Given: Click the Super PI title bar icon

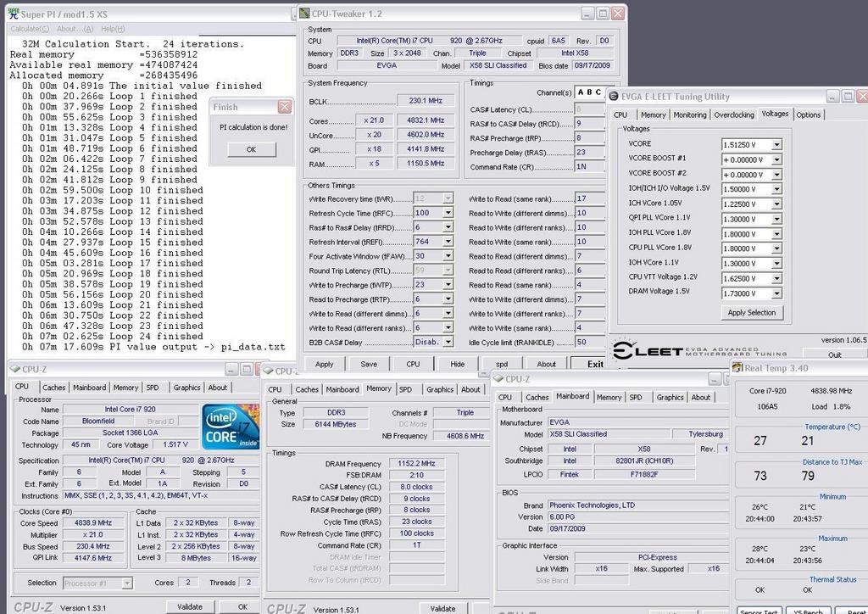Looking at the screenshot, I should click(14, 14).
